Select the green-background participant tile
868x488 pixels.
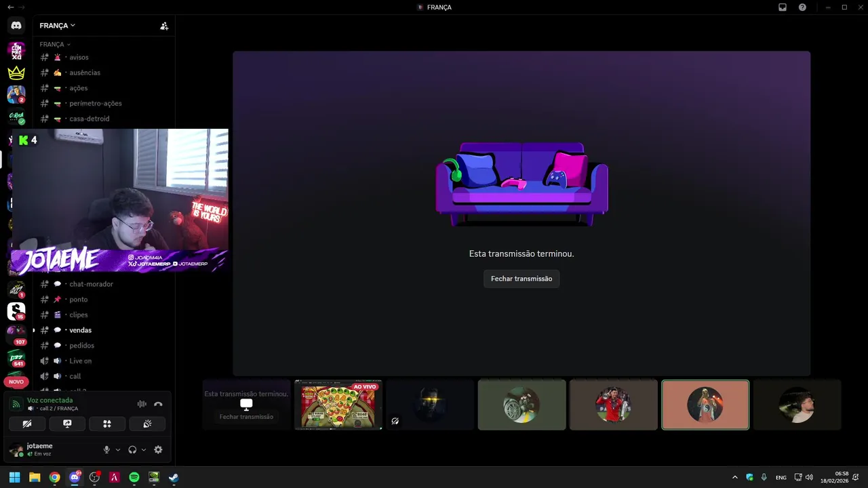[521, 405]
